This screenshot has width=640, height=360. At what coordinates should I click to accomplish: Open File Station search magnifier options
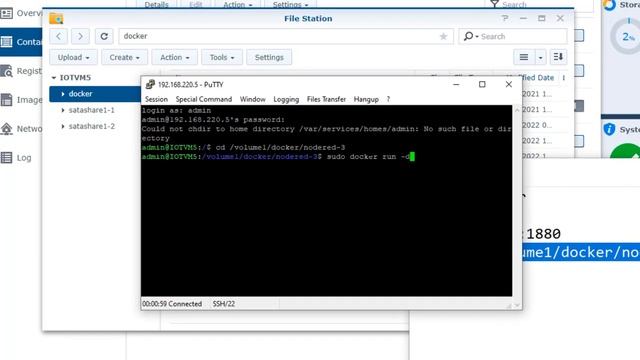[470, 36]
